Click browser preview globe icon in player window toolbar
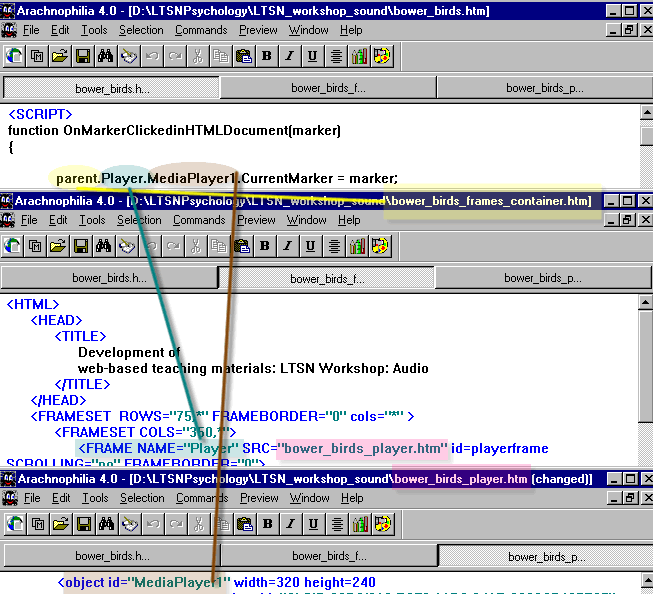 point(14,523)
